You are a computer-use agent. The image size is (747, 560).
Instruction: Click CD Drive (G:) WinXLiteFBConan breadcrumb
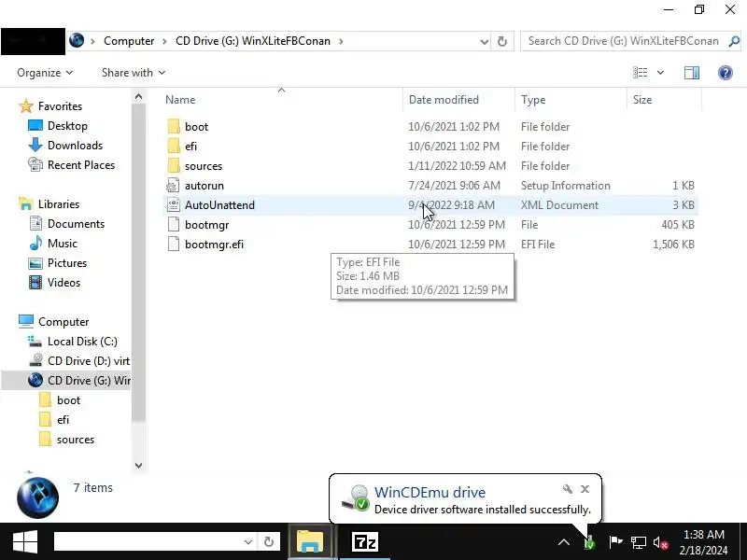pos(252,41)
